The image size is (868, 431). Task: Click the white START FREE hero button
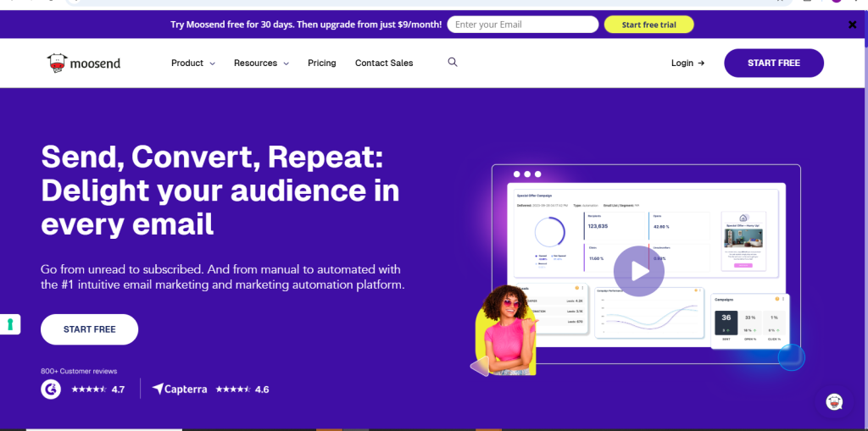(89, 329)
